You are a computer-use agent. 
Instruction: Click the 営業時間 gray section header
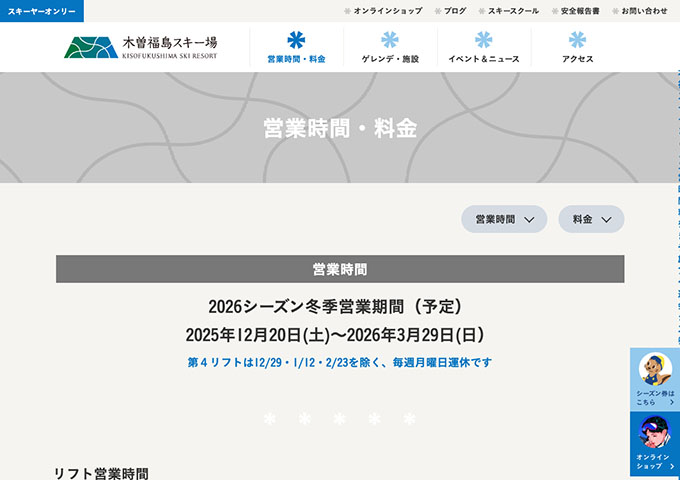point(340,269)
